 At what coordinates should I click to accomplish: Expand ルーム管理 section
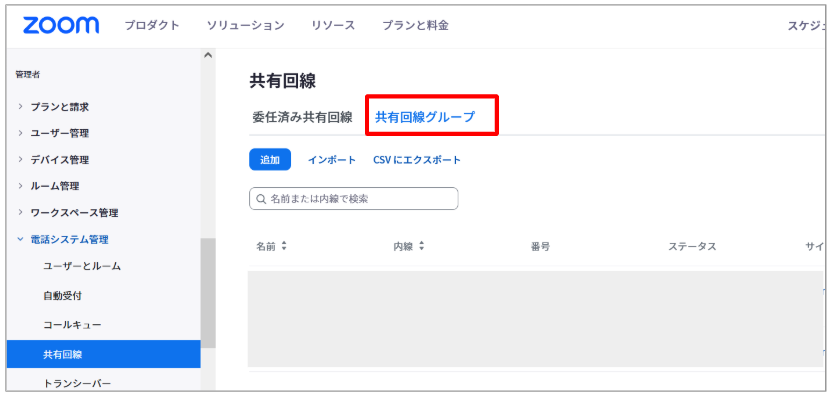21,186
